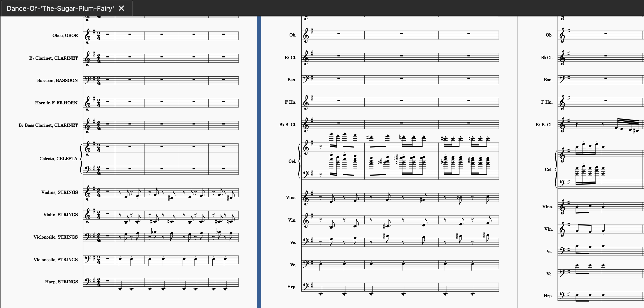Screen dimensions: 644x308
Task: Close the Dance-Of-'The-Sugar-Plum-Fairy' tab
Action: [121, 8]
